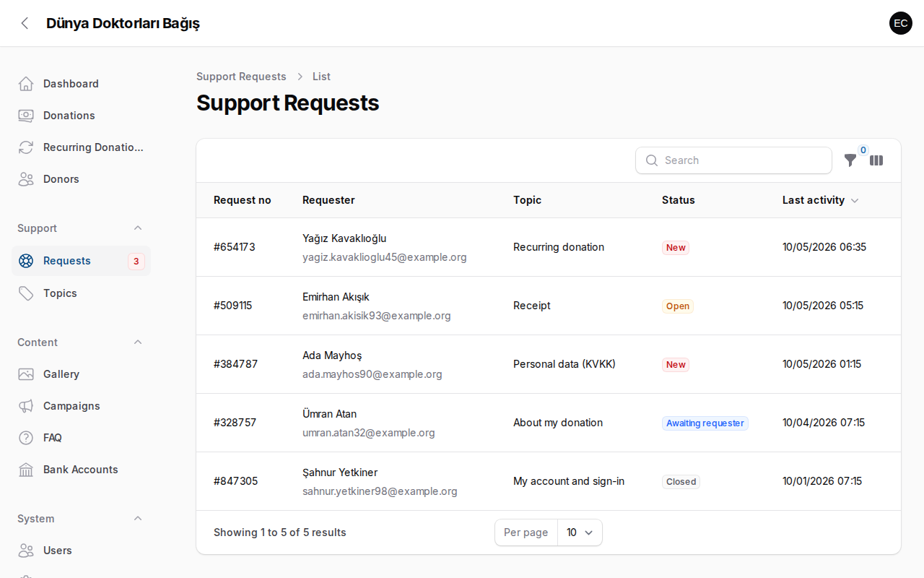The image size is (924, 578).
Task: Click the Users group icon
Action: pyautogui.click(x=26, y=551)
